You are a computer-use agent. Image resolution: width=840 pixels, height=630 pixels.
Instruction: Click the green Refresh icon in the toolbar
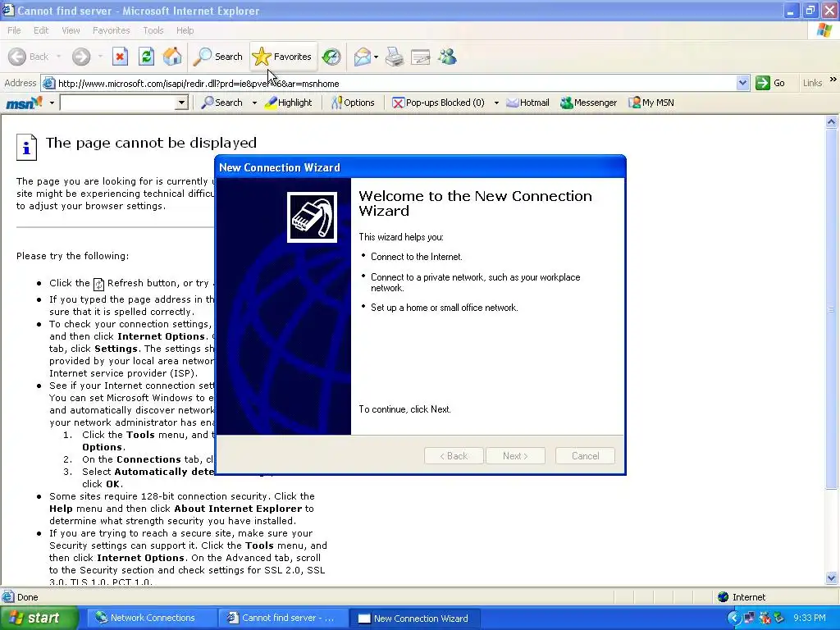[146, 57]
